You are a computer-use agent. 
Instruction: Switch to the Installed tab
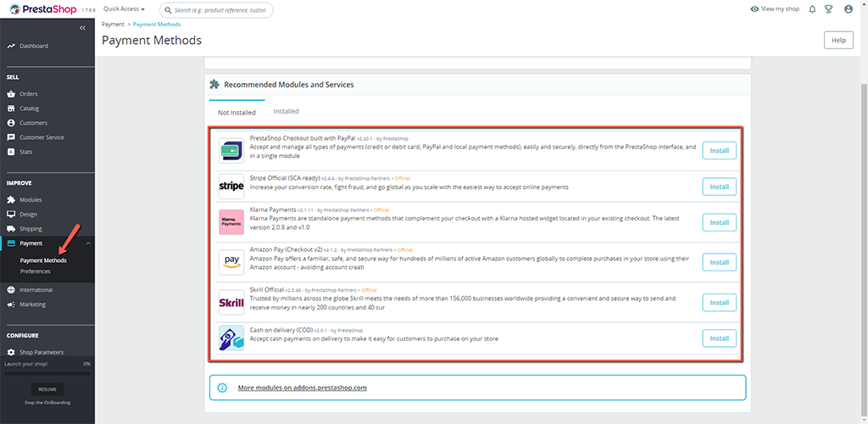pyautogui.click(x=287, y=111)
